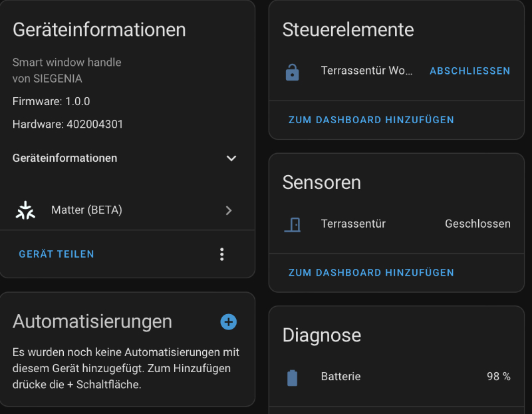The width and height of the screenshot is (532, 414).
Task: Open the Terrassentür sensor showing Geschlossen
Action: click(x=352, y=224)
